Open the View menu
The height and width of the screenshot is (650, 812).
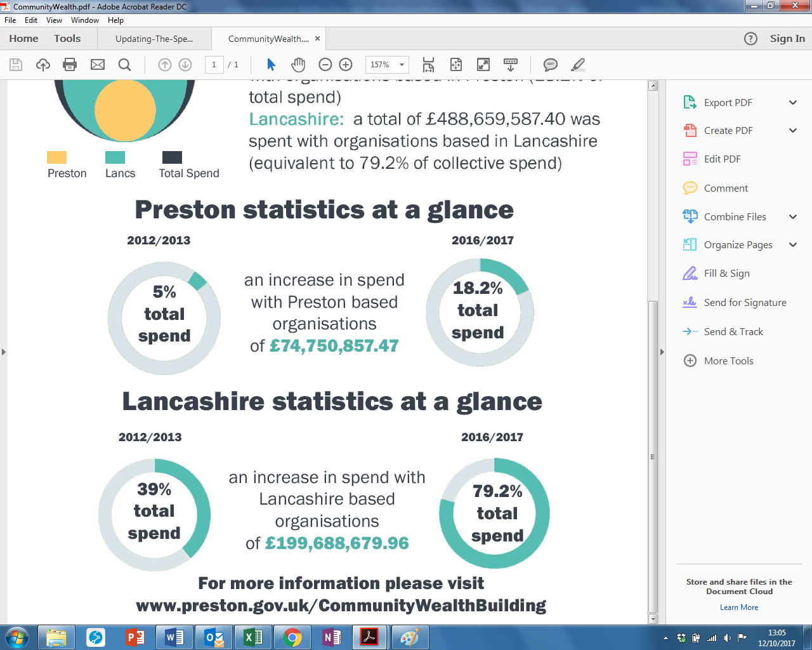tap(54, 20)
